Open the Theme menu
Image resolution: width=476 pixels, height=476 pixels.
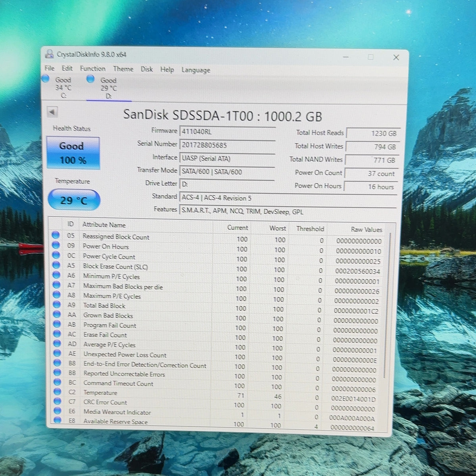[x=123, y=69]
